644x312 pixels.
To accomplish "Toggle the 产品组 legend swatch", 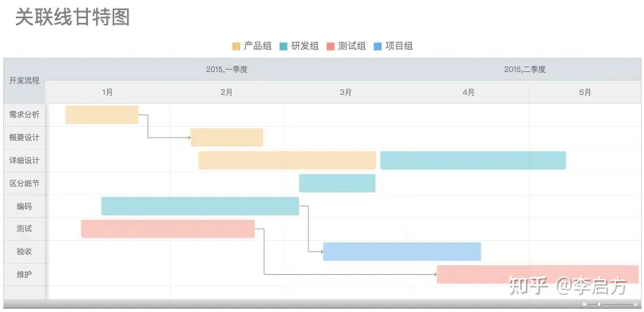I will (236, 46).
